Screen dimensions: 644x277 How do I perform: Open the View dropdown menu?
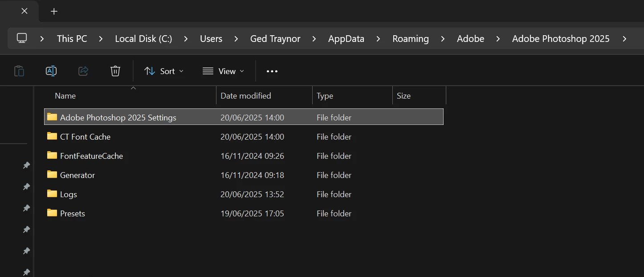(x=223, y=71)
